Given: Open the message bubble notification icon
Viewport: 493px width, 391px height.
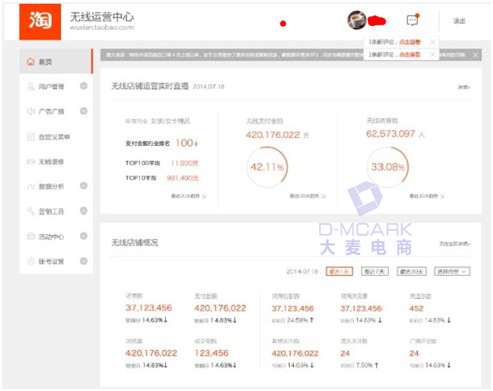Looking at the screenshot, I should click(x=413, y=20).
